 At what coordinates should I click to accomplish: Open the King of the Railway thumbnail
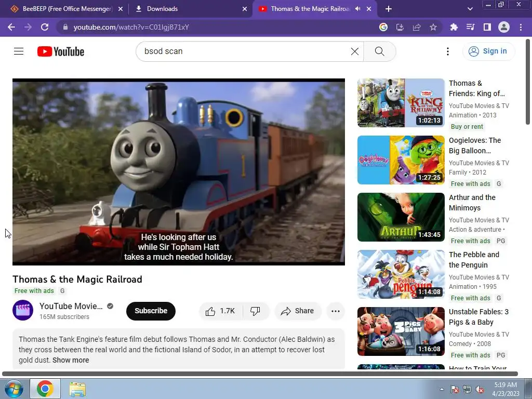(x=401, y=103)
